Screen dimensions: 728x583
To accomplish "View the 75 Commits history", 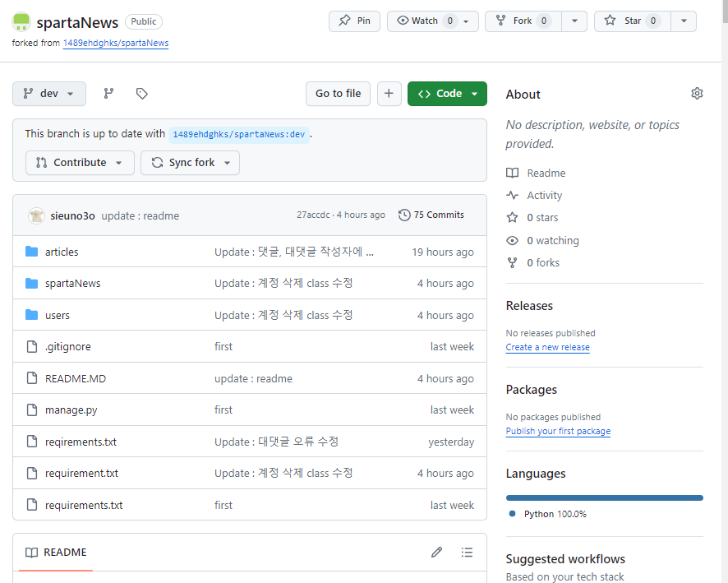I will coord(431,215).
